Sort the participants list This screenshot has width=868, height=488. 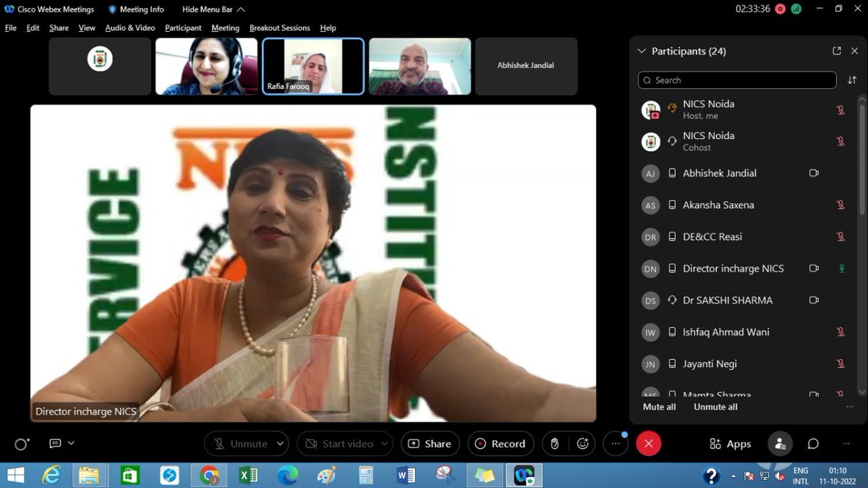851,80
